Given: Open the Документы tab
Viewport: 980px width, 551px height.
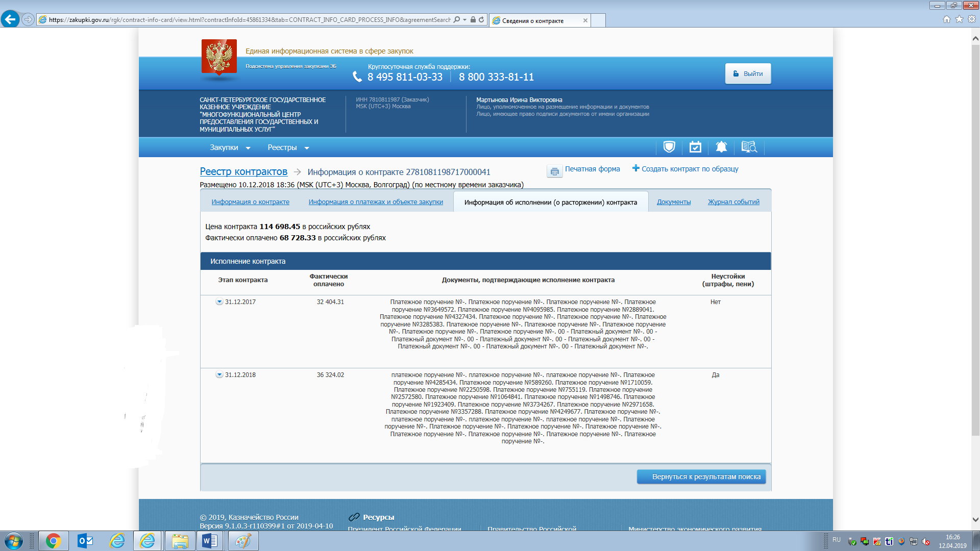Looking at the screenshot, I should coord(673,202).
